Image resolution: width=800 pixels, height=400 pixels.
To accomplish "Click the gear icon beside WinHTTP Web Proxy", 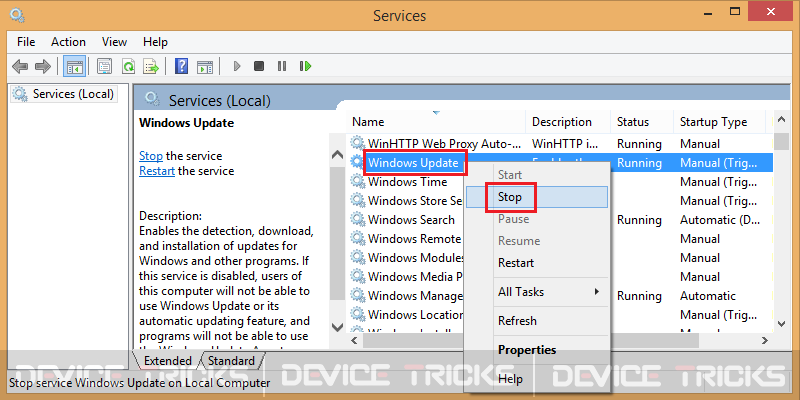I will 358,143.
